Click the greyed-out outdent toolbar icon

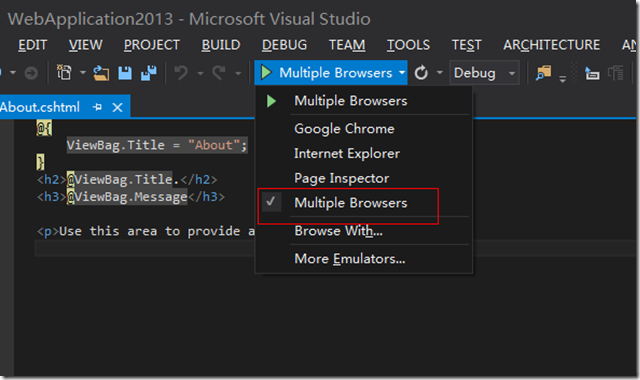[616, 73]
